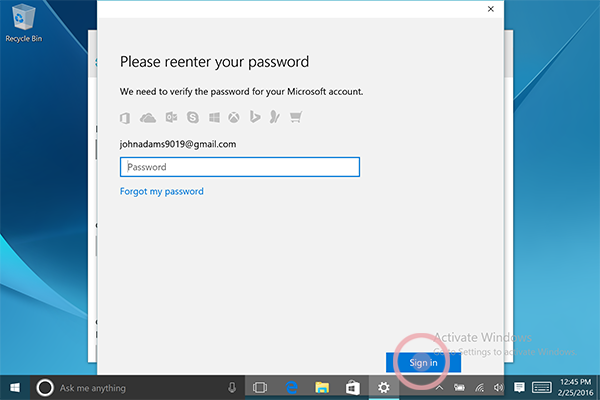600x400 pixels.
Task: Open the Forgot my password link
Action: pyautogui.click(x=161, y=191)
